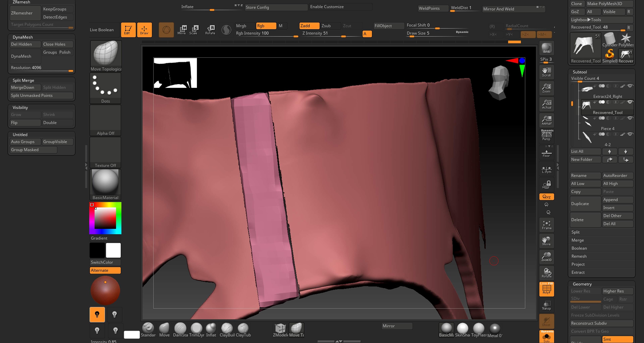The image size is (644, 343).
Task: Collapse the Geometry palette section
Action: 582,284
